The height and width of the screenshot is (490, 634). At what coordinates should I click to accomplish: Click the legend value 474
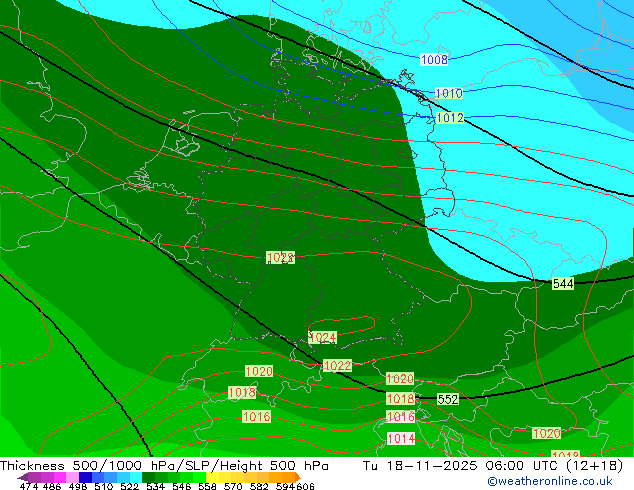[x=29, y=486]
